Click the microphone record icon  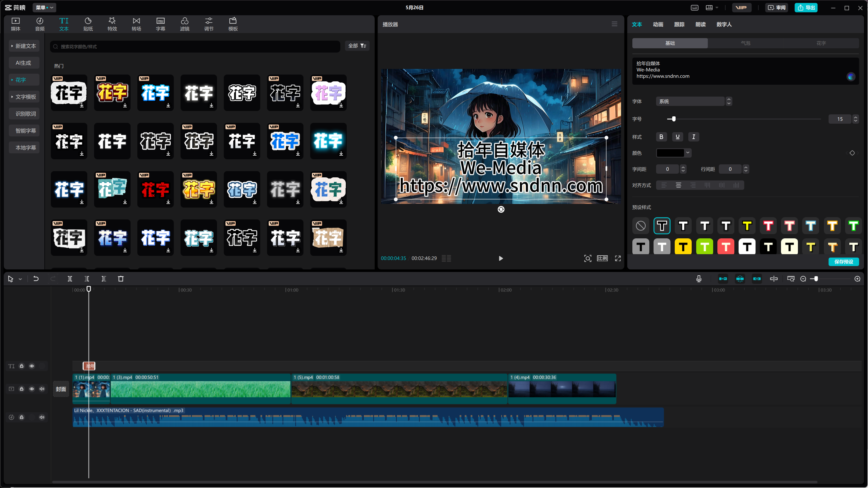[699, 278]
